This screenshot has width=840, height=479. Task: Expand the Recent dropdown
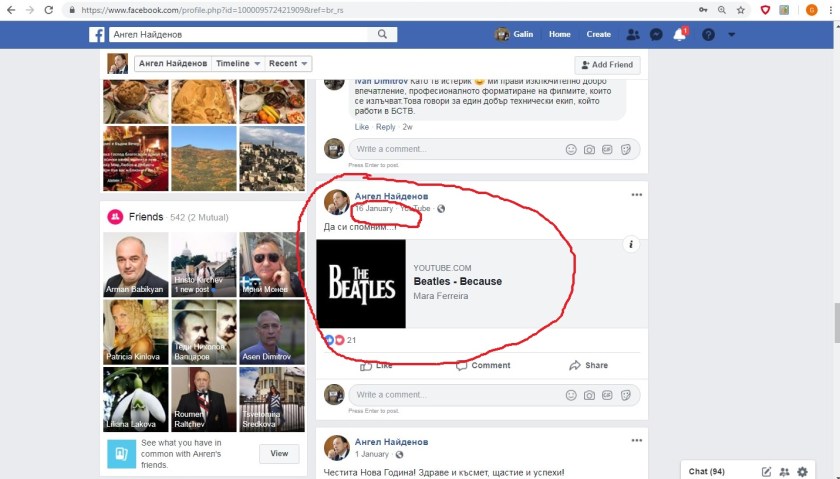(x=289, y=64)
